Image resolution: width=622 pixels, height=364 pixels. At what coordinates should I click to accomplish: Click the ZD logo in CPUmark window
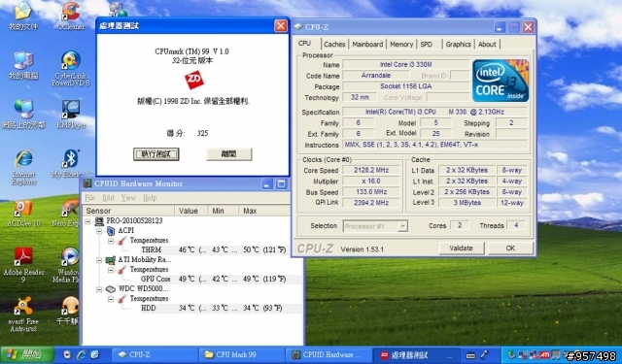194,80
